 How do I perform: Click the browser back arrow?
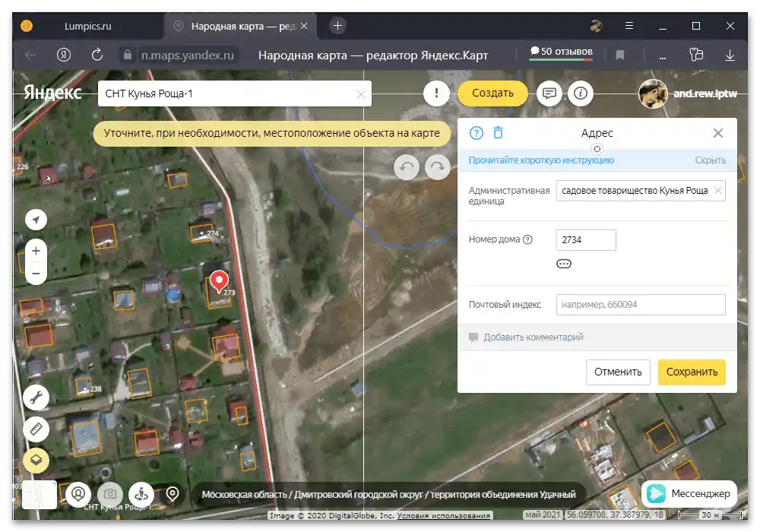click(x=30, y=55)
